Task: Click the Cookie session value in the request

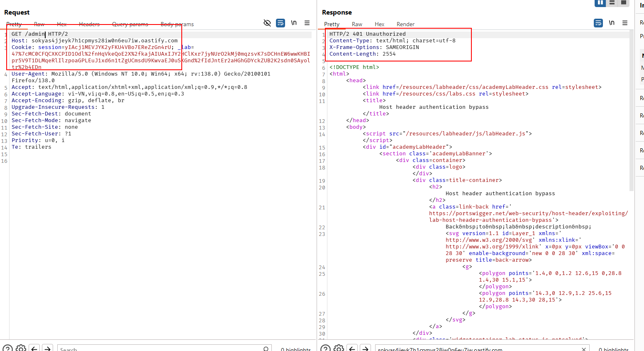Action: pyautogui.click(x=118, y=47)
